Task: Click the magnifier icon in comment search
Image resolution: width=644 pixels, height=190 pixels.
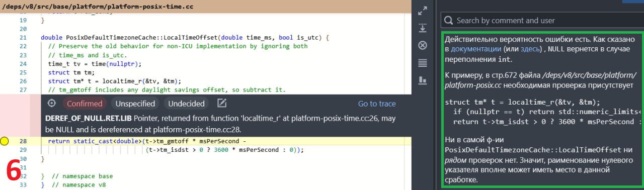Action: point(448,21)
